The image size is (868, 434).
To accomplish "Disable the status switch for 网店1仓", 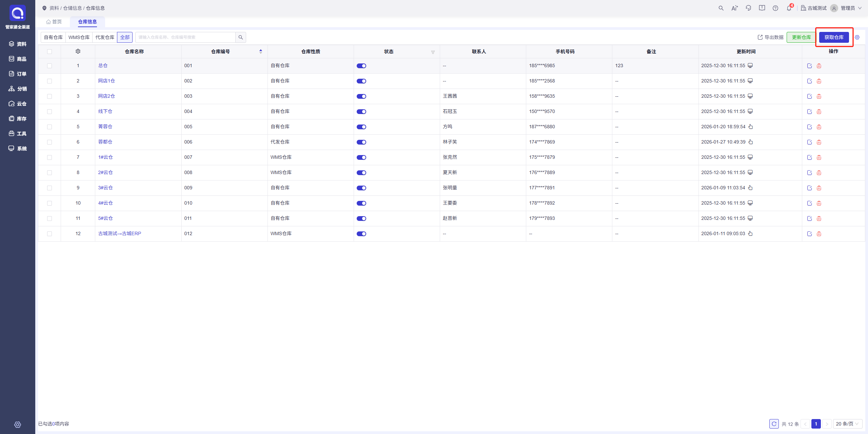I will [x=361, y=81].
